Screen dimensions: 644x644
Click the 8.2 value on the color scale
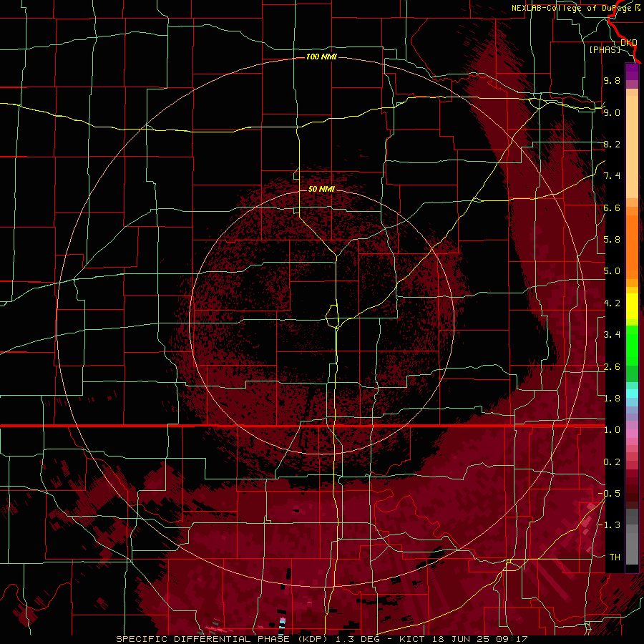pos(612,144)
